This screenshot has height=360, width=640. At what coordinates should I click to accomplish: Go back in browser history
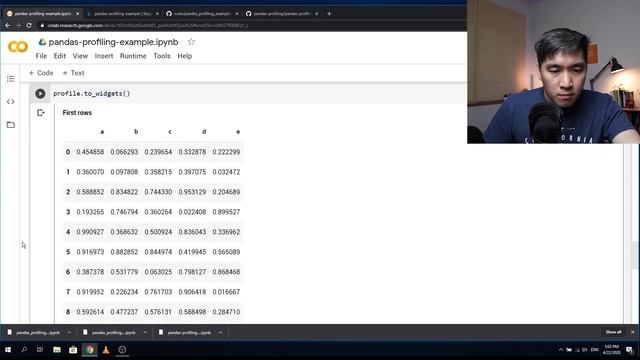(x=8, y=25)
